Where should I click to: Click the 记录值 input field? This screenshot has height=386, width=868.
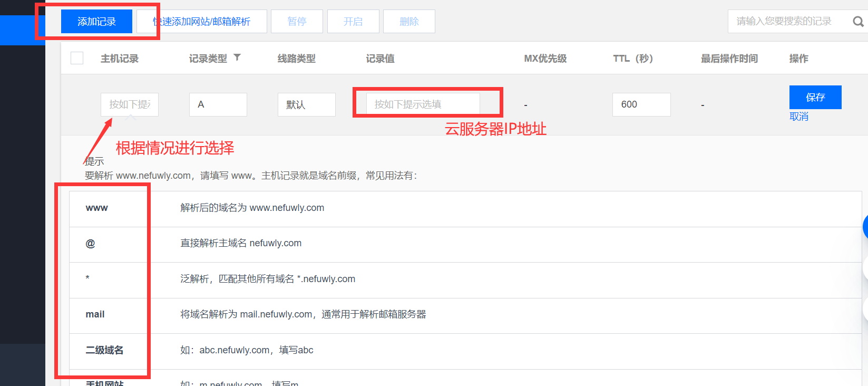[423, 104]
